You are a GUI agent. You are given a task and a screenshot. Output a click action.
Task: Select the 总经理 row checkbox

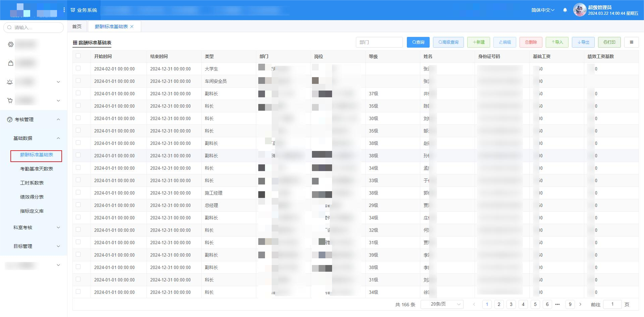78,205
